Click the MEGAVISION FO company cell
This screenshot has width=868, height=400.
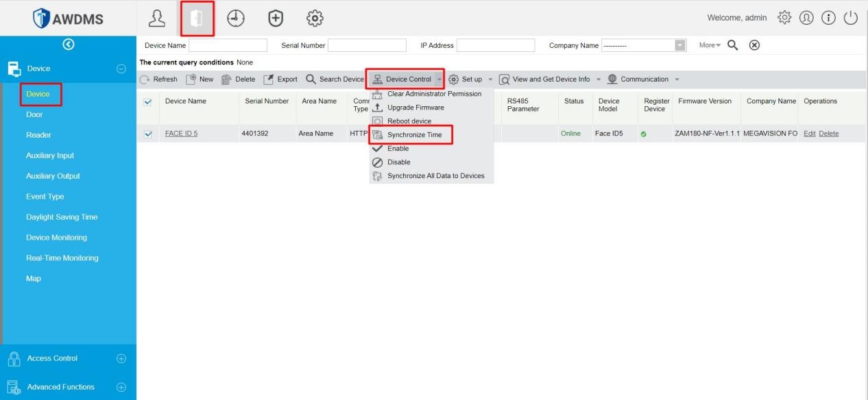[x=770, y=134]
